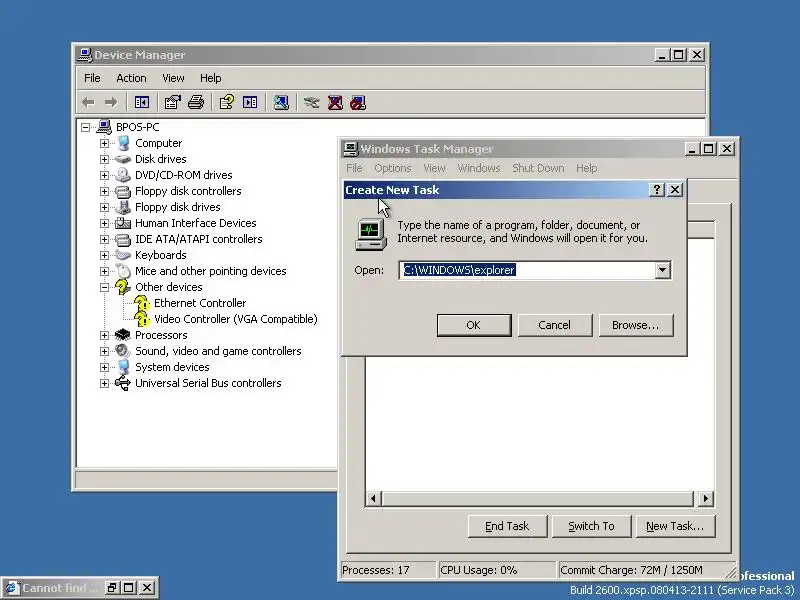Select the Floppy disk drives icon
The width and height of the screenshot is (800, 600).
(122, 207)
